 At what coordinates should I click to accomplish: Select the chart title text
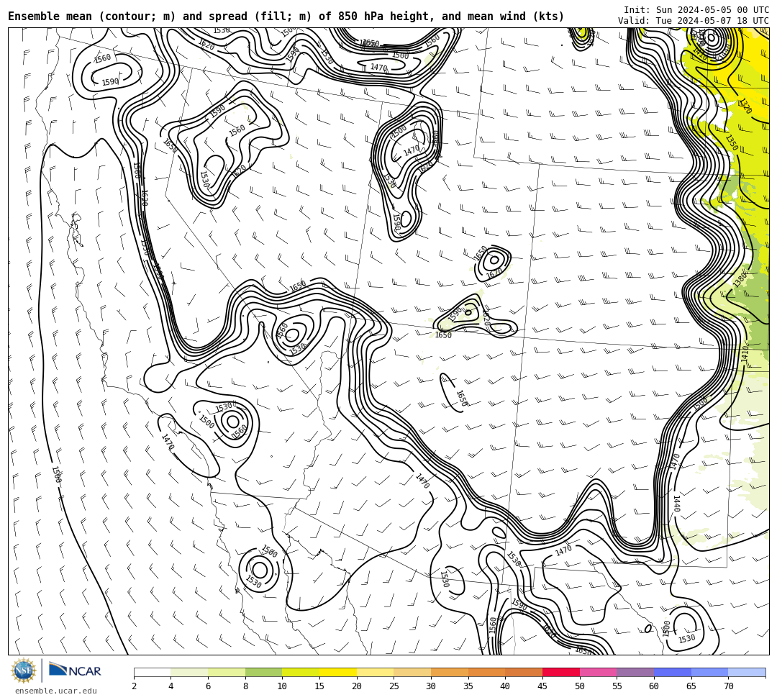click(286, 17)
